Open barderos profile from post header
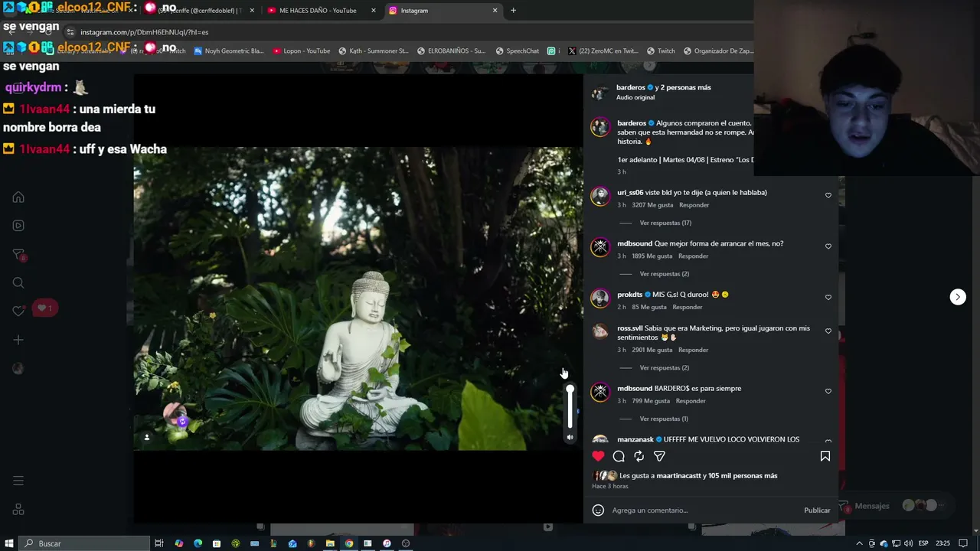The height and width of the screenshot is (551, 980). click(x=631, y=87)
